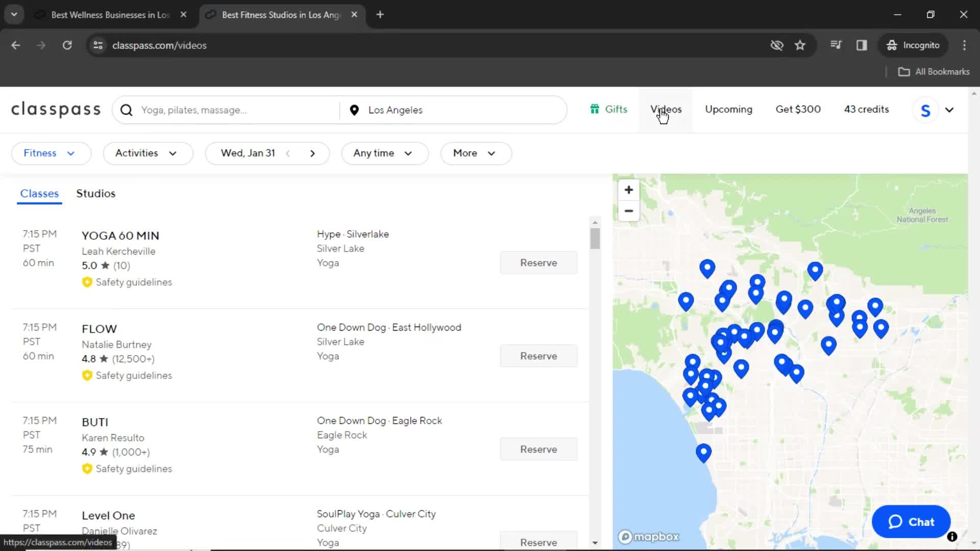The height and width of the screenshot is (551, 980).
Task: Click the tracking protection eye icon
Action: pos(777,45)
